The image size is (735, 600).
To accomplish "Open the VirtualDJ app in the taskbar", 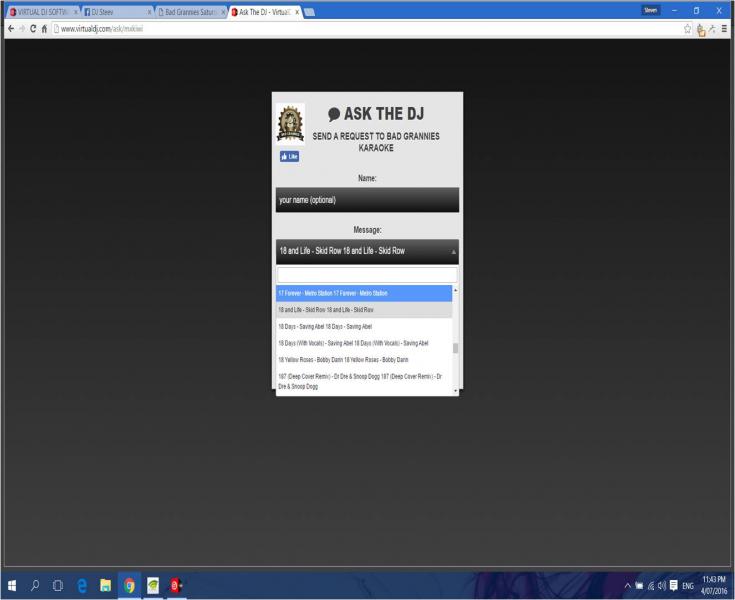I will coord(176,585).
